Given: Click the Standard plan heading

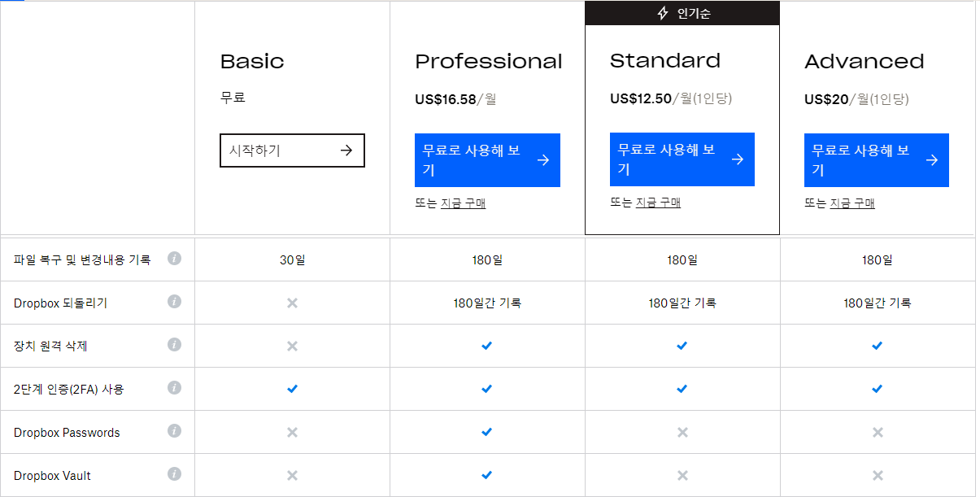Looking at the screenshot, I should coord(665,61).
